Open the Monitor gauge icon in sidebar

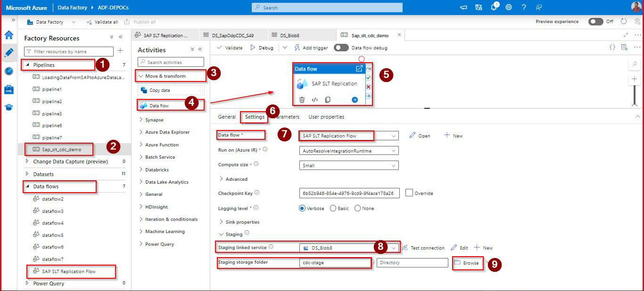click(8, 71)
